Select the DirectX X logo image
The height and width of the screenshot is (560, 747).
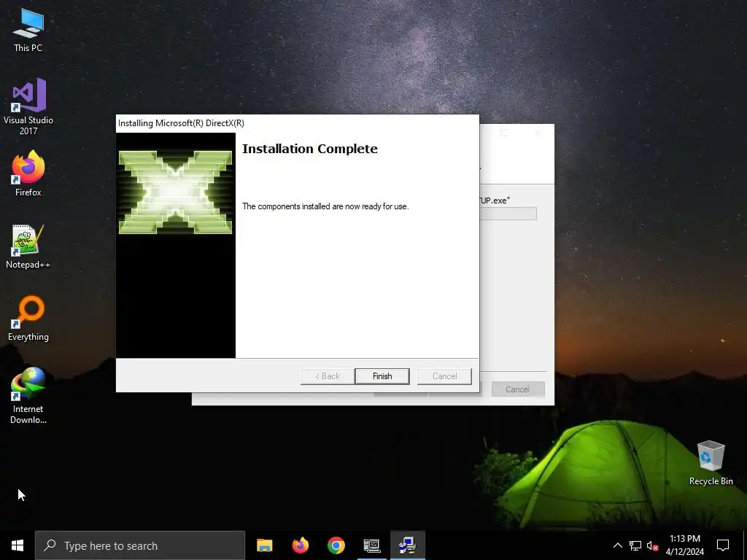175,192
